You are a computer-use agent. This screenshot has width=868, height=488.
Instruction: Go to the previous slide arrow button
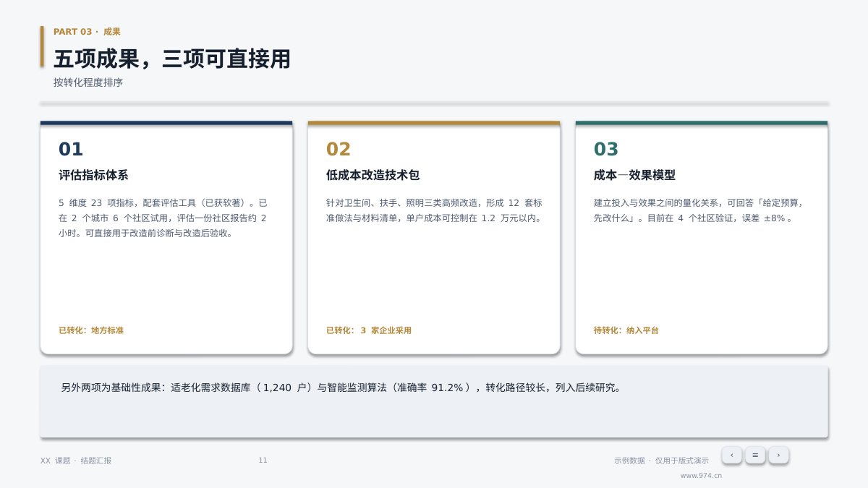point(732,455)
